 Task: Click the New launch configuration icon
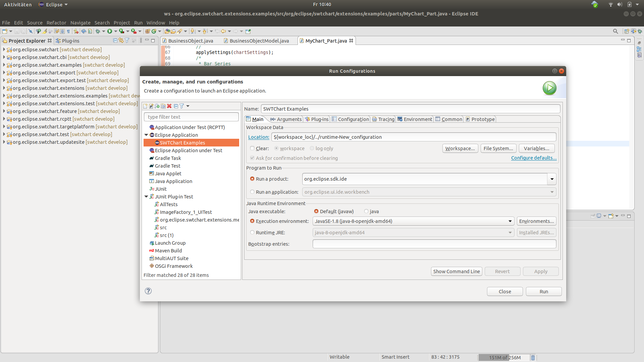[145, 106]
